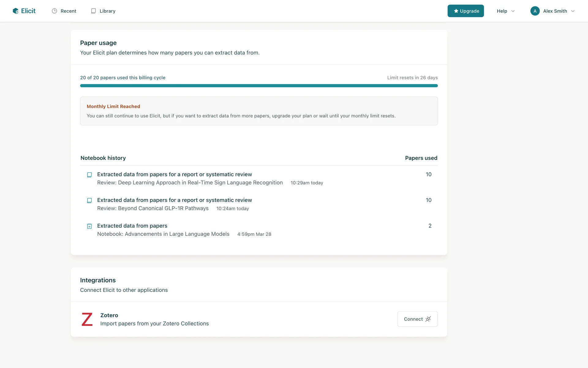
Task: Expand the Help dropdown chevron
Action: [x=513, y=11]
